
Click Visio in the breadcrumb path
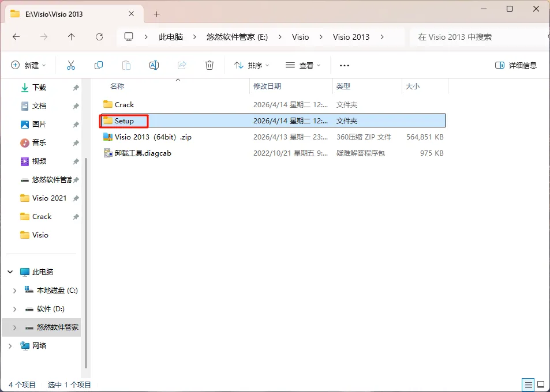[300, 37]
